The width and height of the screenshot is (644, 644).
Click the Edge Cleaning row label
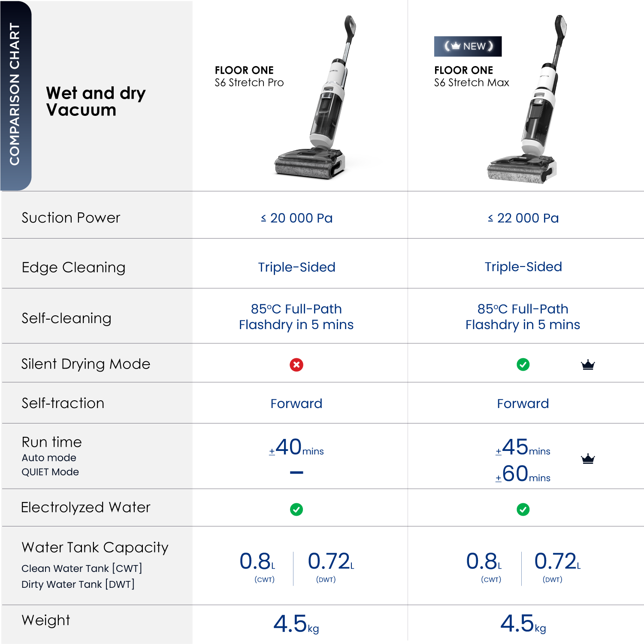73,267
